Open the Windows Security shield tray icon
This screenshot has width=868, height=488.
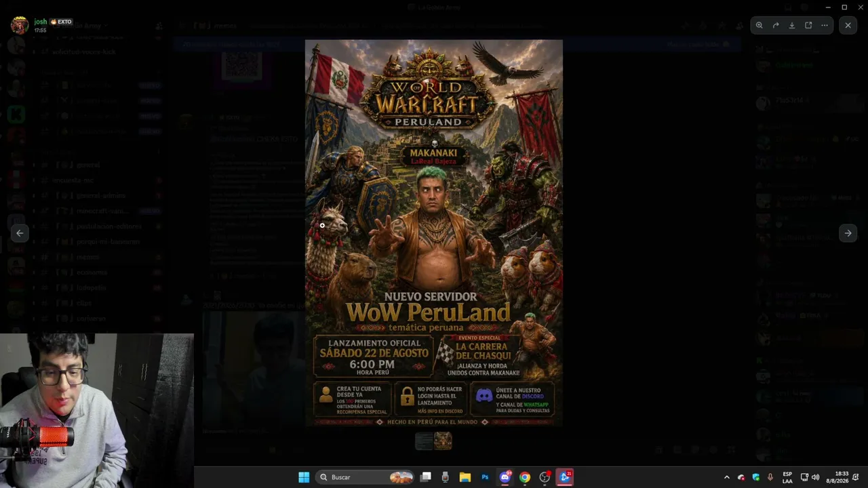click(x=756, y=477)
